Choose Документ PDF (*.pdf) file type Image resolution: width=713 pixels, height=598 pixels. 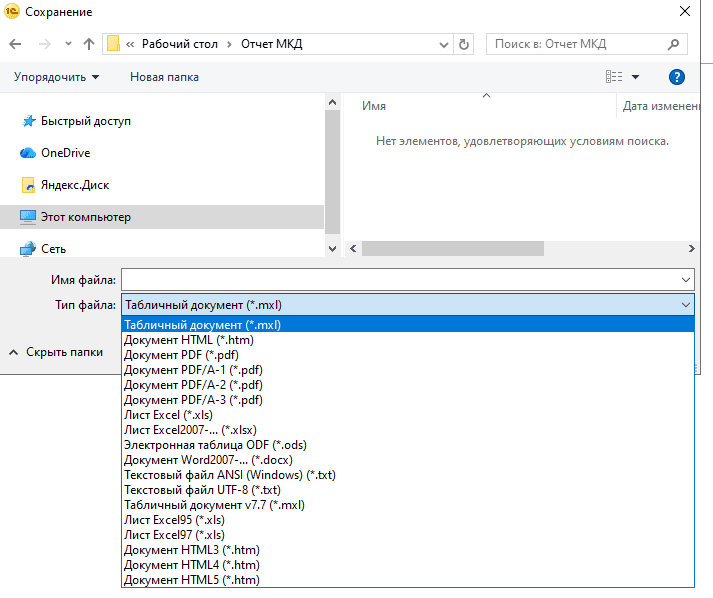pos(181,355)
